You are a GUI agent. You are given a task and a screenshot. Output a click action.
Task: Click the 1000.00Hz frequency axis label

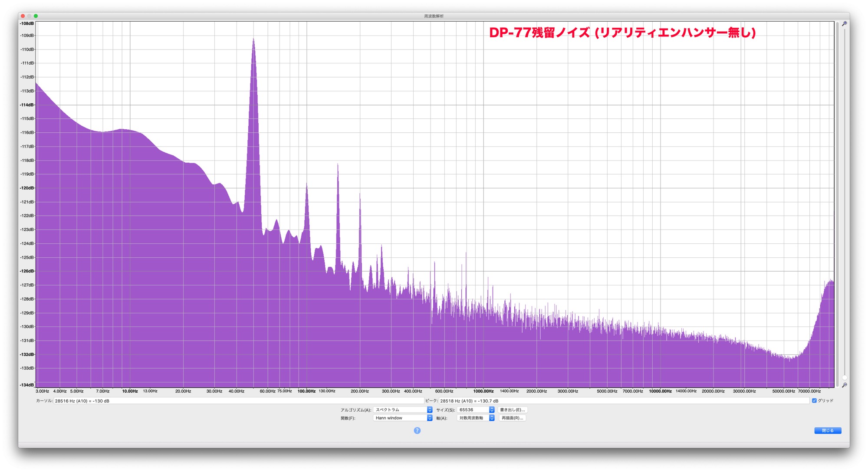(x=483, y=391)
